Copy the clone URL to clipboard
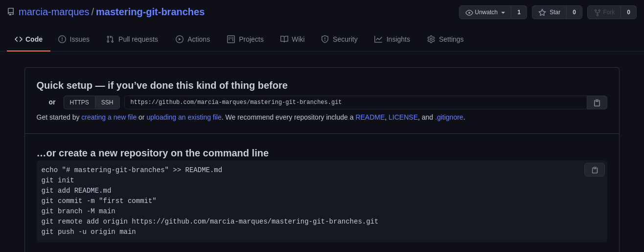The width and height of the screenshot is (644, 252). 597,102
